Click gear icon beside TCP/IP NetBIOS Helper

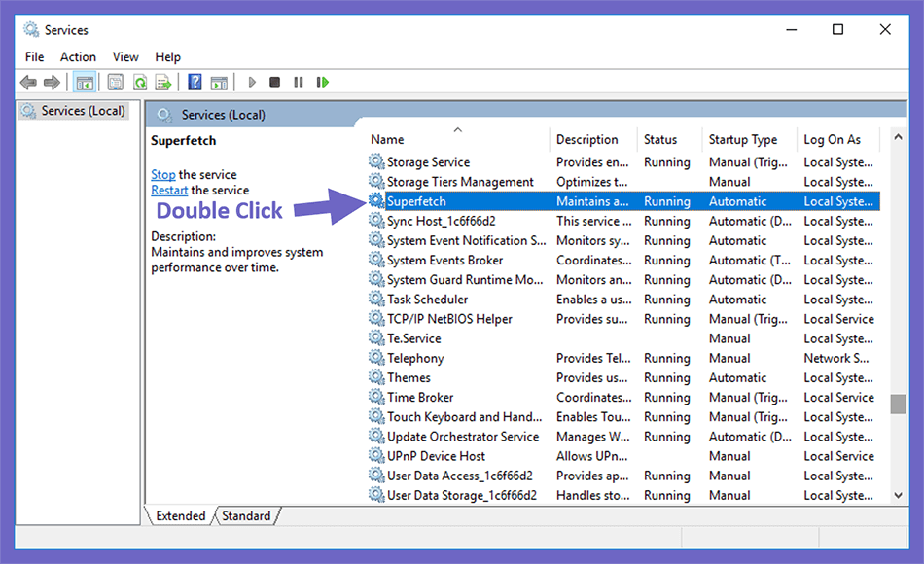376,318
